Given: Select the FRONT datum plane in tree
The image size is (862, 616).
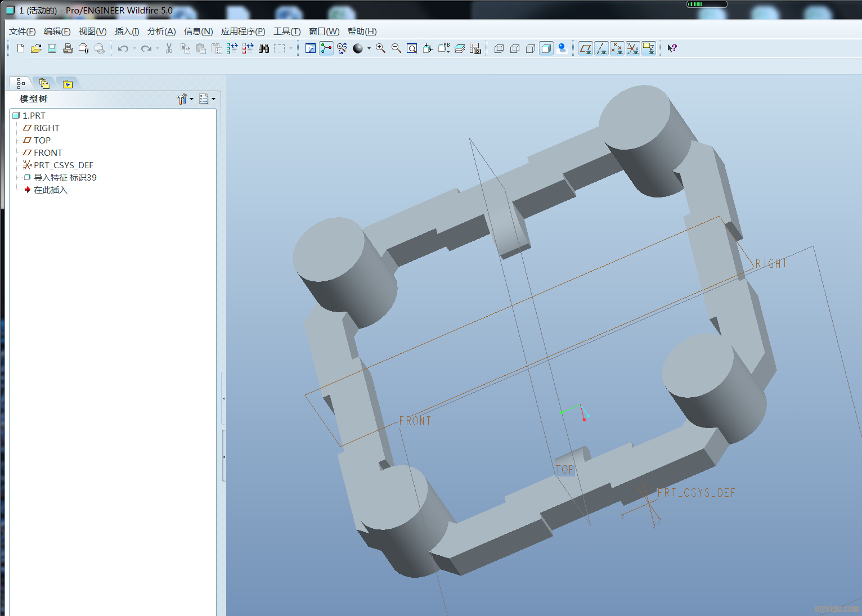Looking at the screenshot, I should coord(48,152).
